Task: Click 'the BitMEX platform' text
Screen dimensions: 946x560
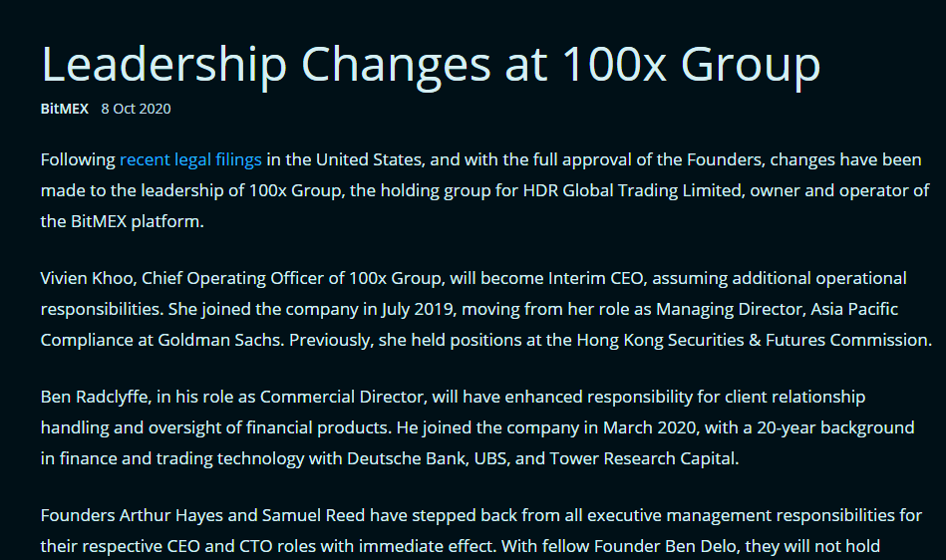Action: [x=120, y=221]
